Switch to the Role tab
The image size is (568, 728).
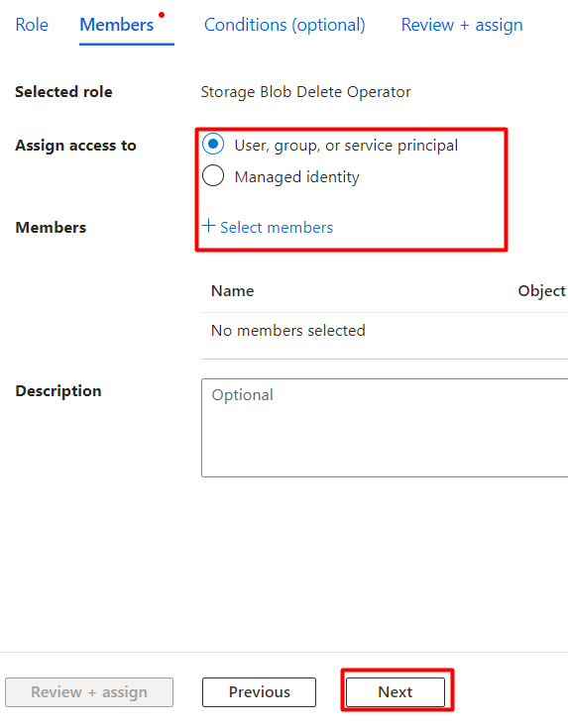(32, 25)
